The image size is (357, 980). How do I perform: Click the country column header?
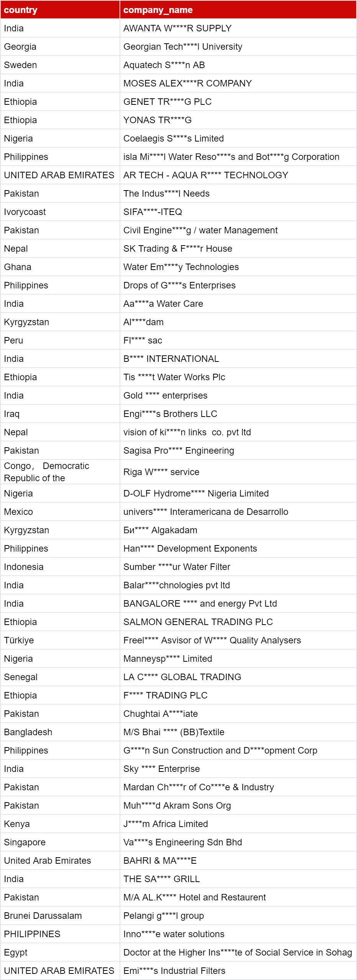point(60,10)
